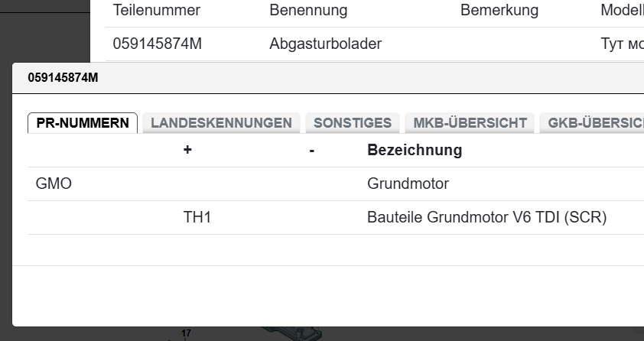Click the Grundmotor description cell
This screenshot has width=644, height=341.
pos(408,184)
